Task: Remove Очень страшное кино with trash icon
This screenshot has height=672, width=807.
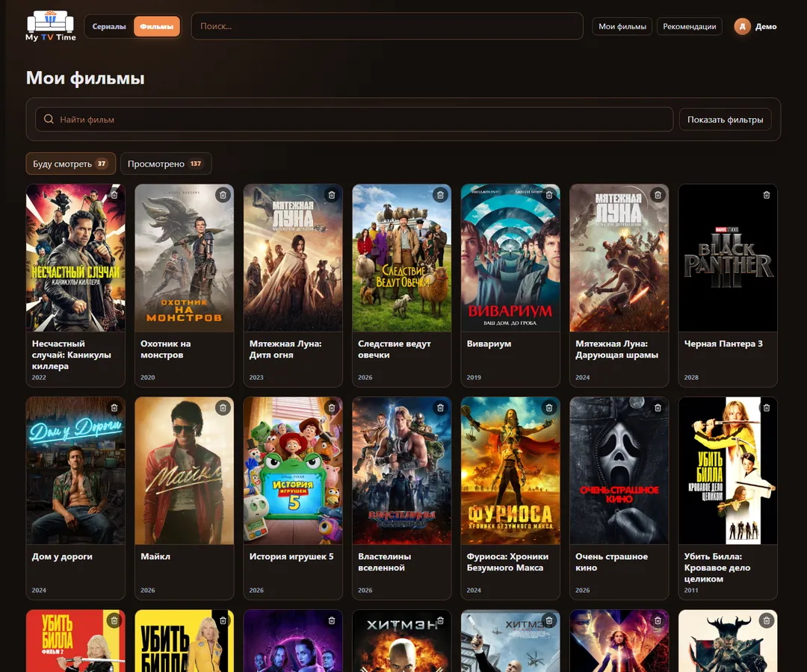Action: click(x=658, y=408)
